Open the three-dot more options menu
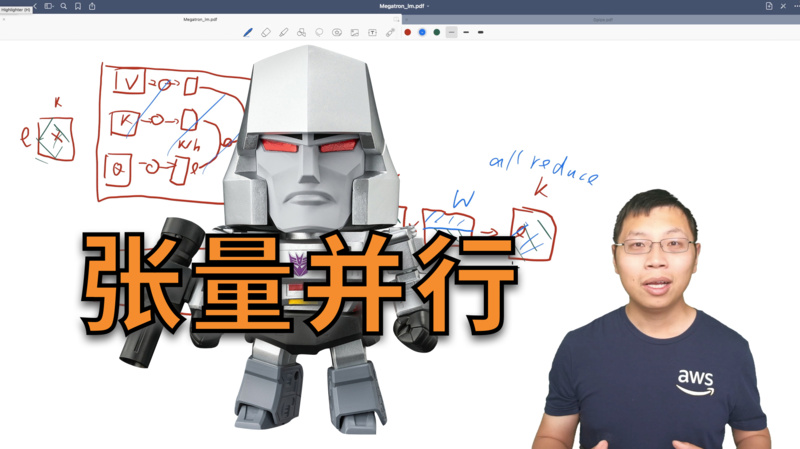Viewport: 800px width, 449px height. (797, 6)
